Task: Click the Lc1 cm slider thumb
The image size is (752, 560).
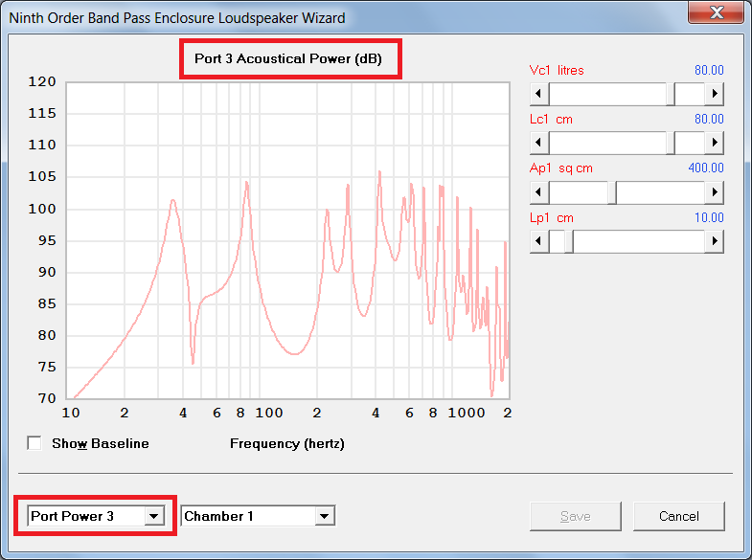Action: pyautogui.click(x=671, y=143)
